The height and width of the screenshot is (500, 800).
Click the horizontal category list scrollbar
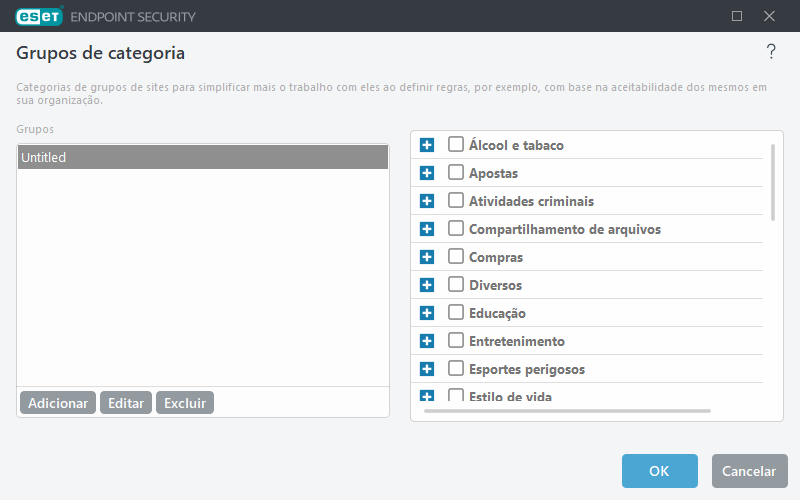567,411
